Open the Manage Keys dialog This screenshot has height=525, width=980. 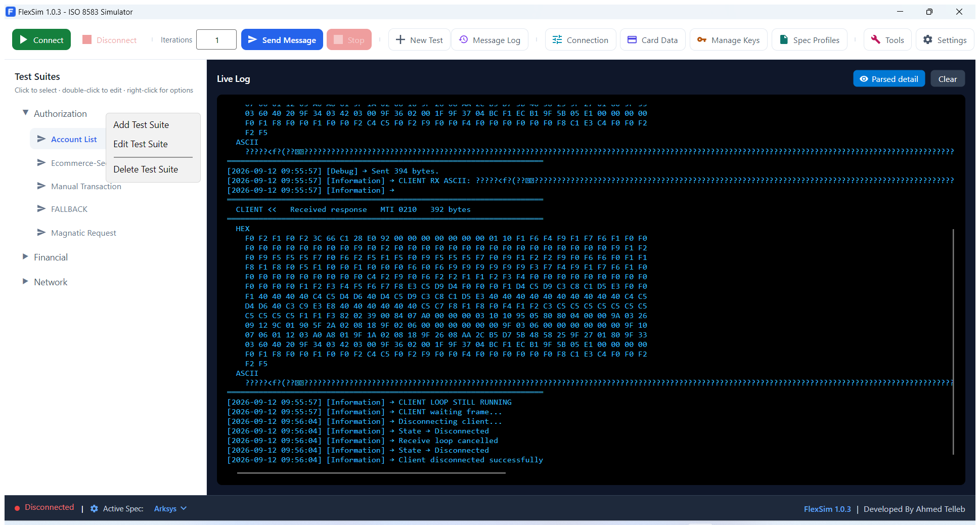pos(729,39)
